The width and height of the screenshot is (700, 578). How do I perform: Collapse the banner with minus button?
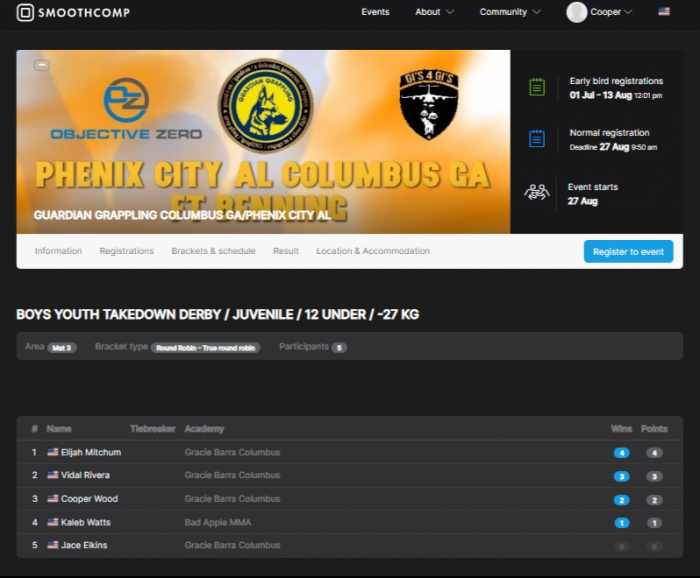tap(41, 65)
